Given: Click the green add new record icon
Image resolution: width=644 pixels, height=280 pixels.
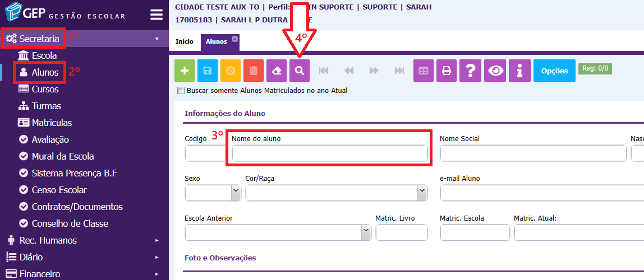Looking at the screenshot, I should [x=185, y=71].
